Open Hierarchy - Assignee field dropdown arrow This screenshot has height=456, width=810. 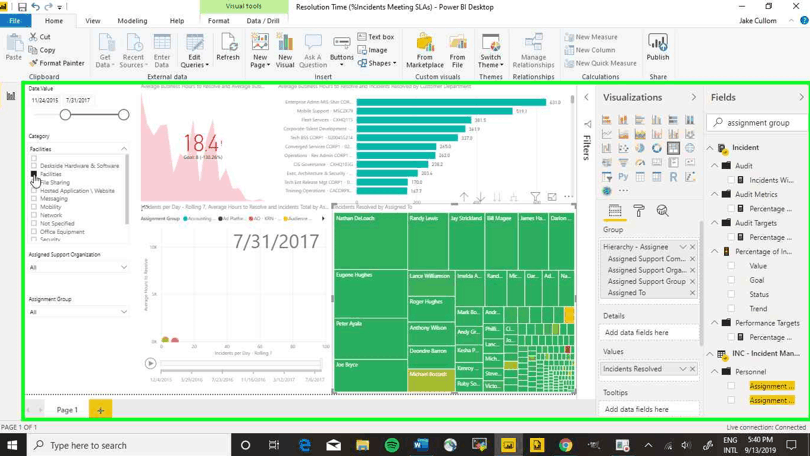683,247
